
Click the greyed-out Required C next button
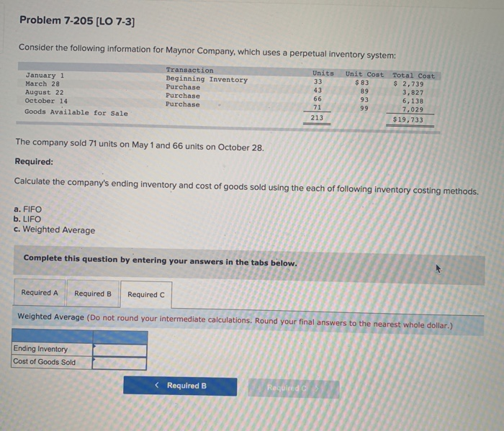pos(294,389)
